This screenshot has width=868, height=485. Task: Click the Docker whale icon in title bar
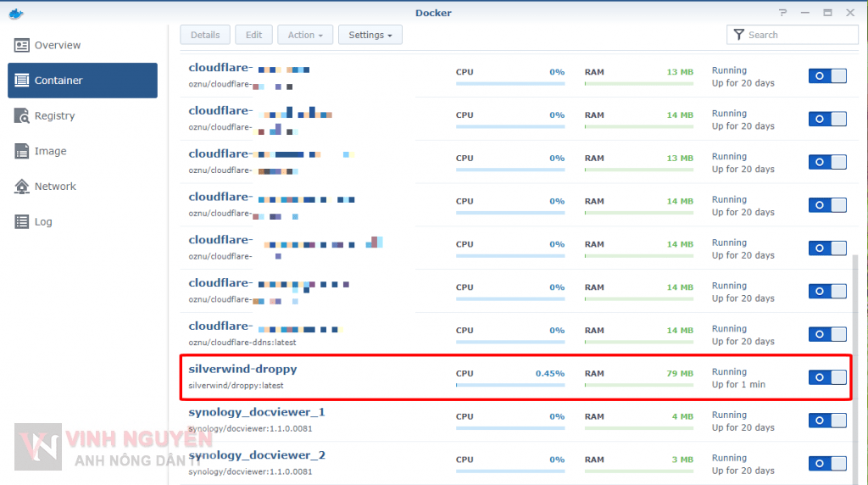click(15, 13)
